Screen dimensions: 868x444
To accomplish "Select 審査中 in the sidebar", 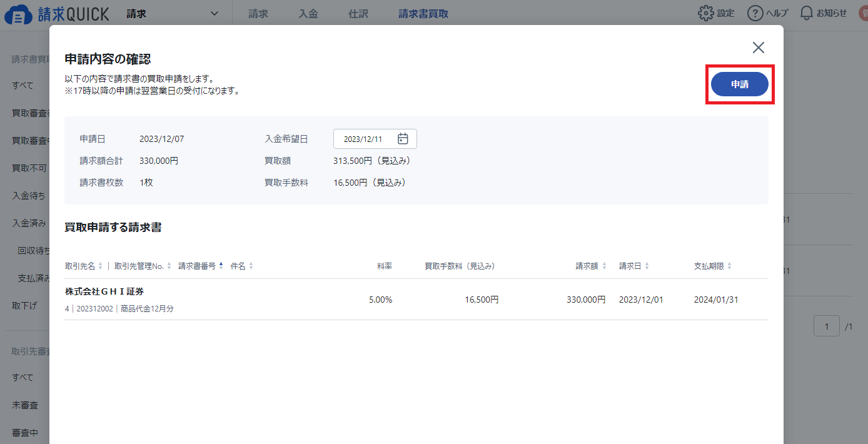I will coord(25,433).
